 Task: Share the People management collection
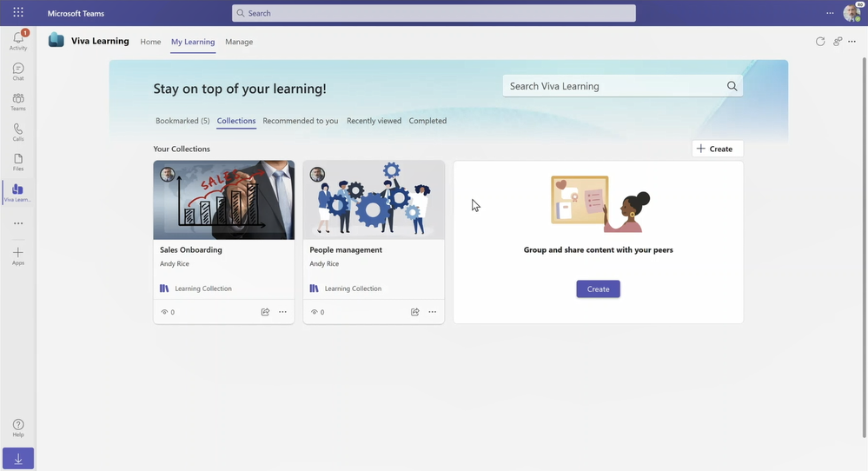click(414, 312)
